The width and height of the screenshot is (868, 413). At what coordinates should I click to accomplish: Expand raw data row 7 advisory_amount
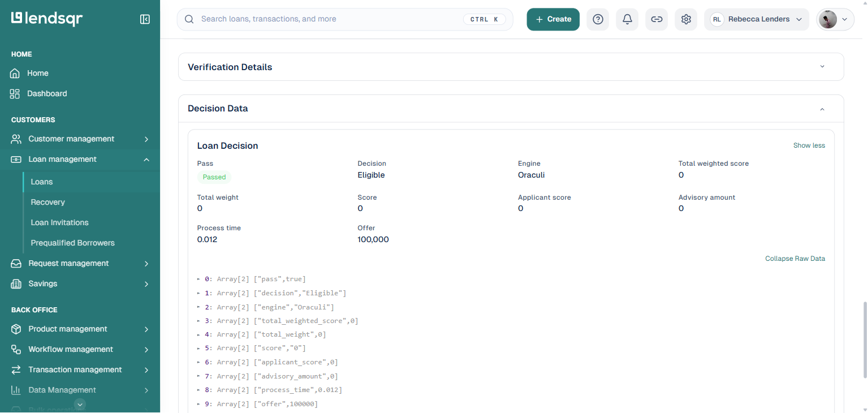[x=198, y=376]
